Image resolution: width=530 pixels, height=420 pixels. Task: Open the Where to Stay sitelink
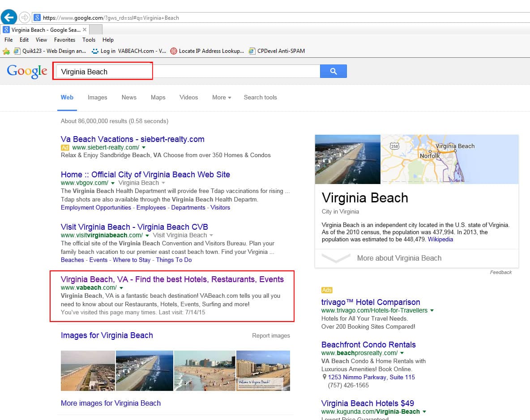click(x=132, y=260)
